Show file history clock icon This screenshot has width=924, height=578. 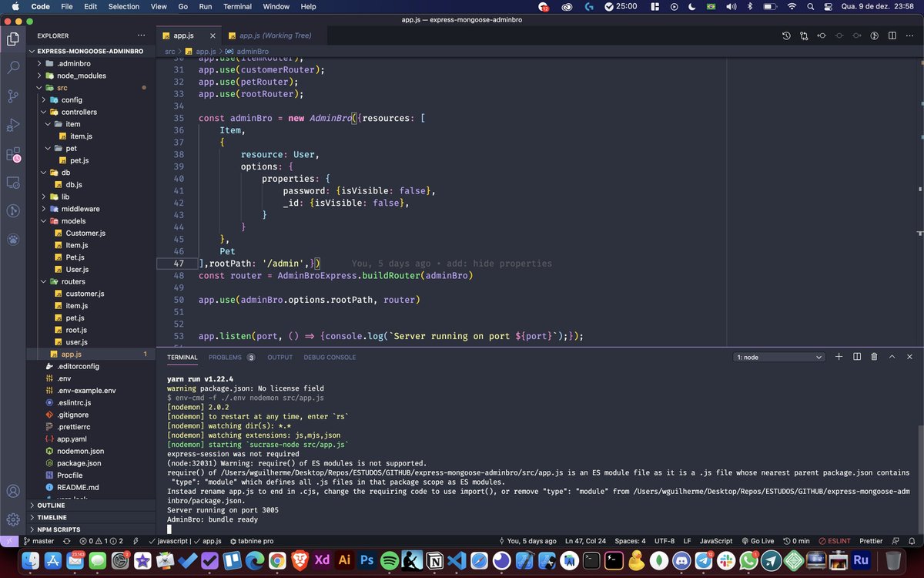[786, 35]
